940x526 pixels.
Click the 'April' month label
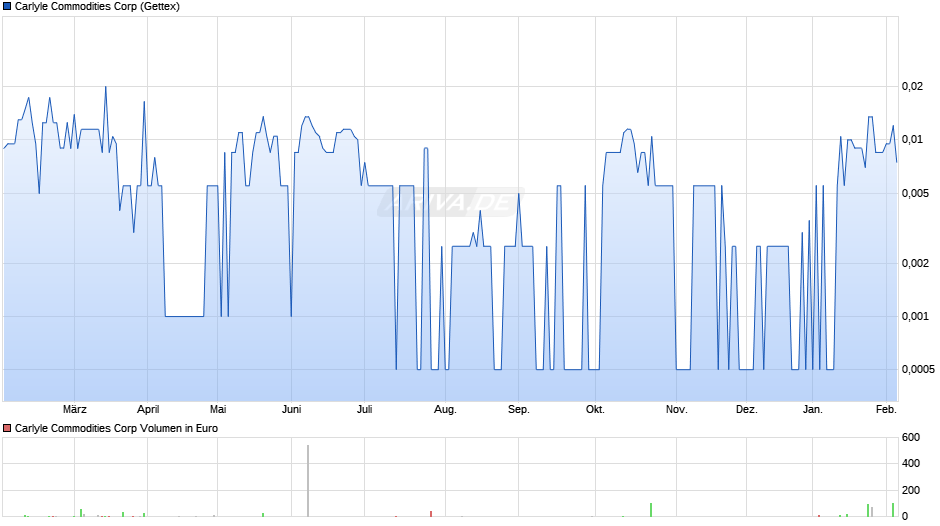pos(148,410)
